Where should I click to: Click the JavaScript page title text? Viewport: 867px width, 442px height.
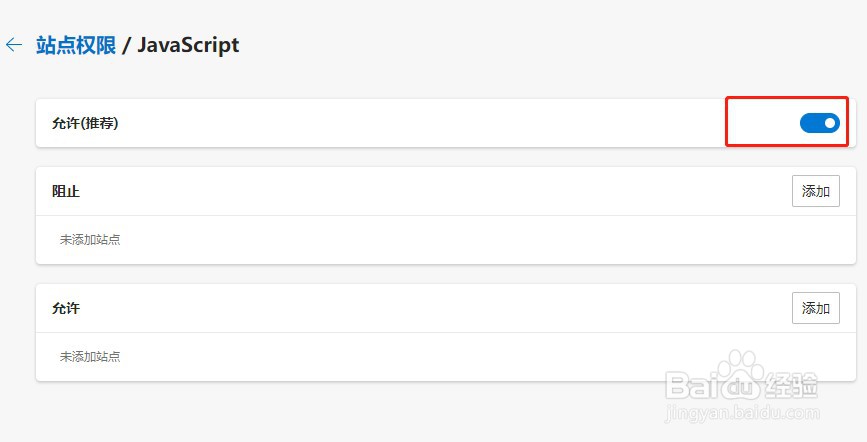(x=188, y=45)
